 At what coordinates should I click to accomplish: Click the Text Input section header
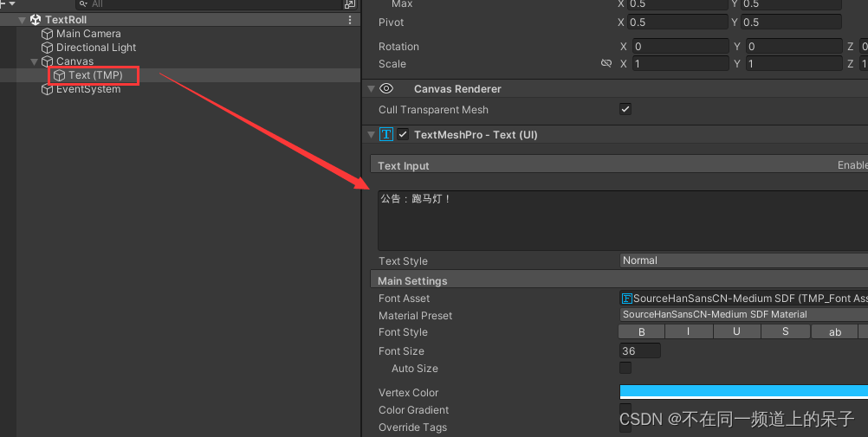pos(619,165)
